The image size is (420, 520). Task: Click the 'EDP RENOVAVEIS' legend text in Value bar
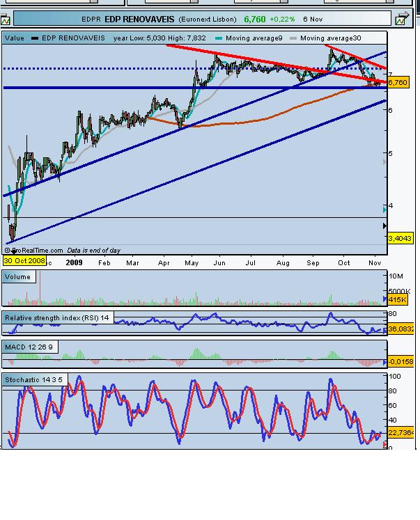[73, 38]
